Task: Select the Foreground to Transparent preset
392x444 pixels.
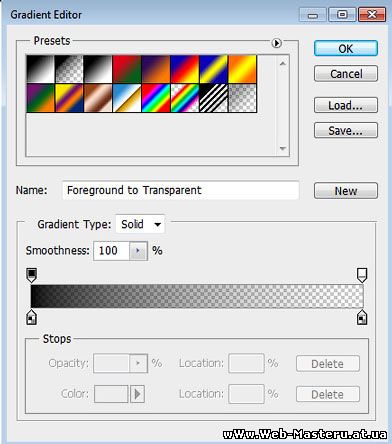Action: pos(69,69)
